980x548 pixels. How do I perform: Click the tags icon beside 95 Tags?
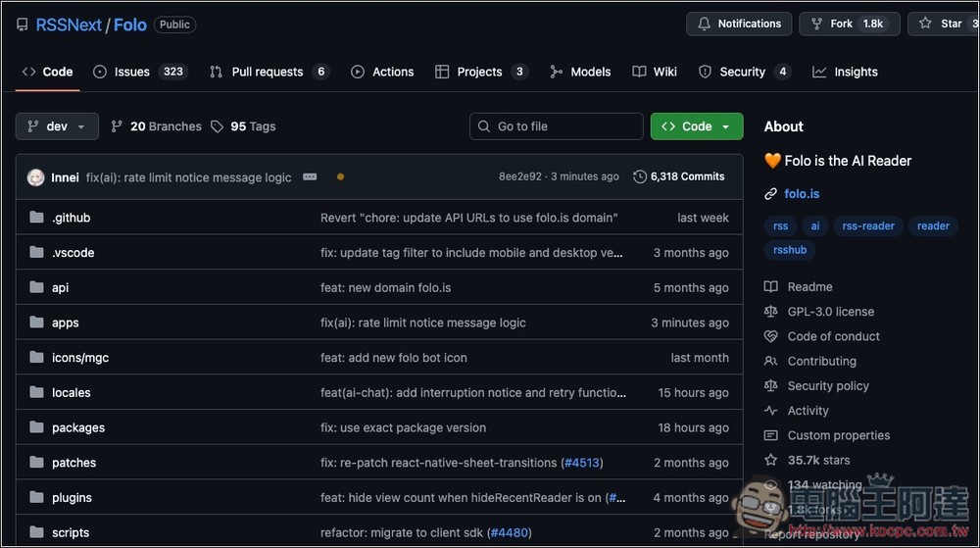tap(219, 126)
